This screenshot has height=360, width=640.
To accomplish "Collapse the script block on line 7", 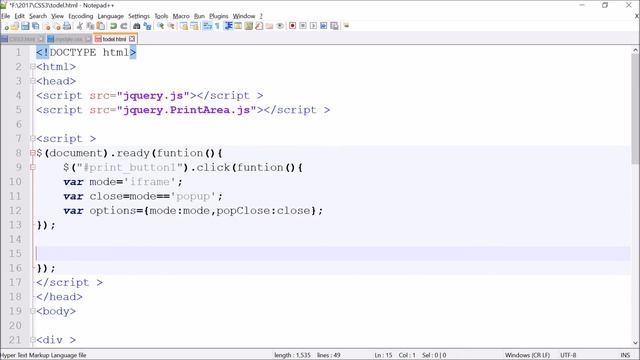I will point(33,139).
